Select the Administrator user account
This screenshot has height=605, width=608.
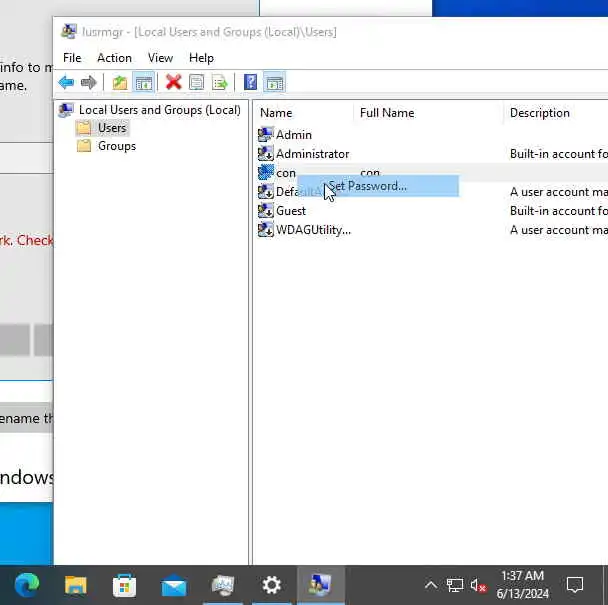[x=312, y=154]
